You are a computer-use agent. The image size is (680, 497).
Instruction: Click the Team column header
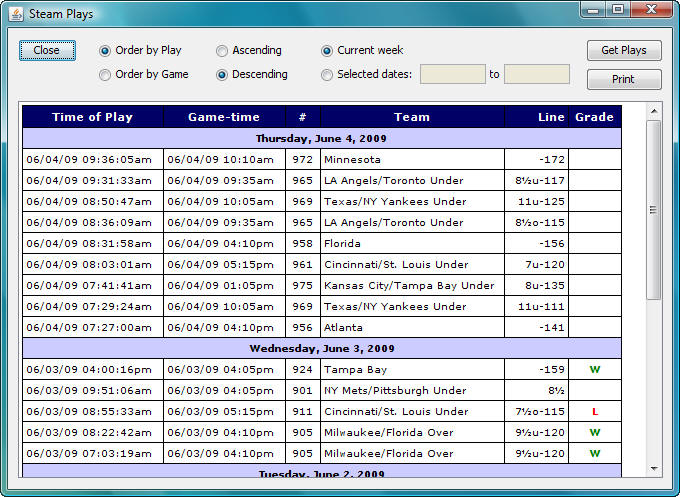click(x=412, y=117)
